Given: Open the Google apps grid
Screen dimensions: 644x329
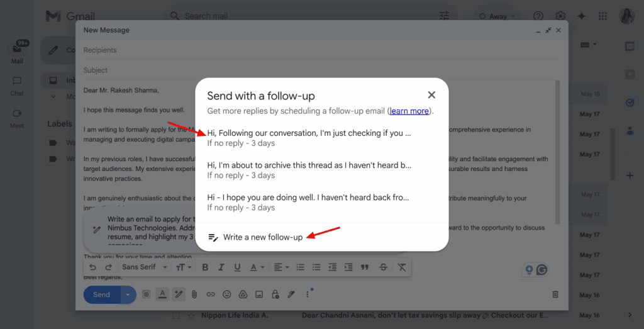Looking at the screenshot, I should coord(602,16).
